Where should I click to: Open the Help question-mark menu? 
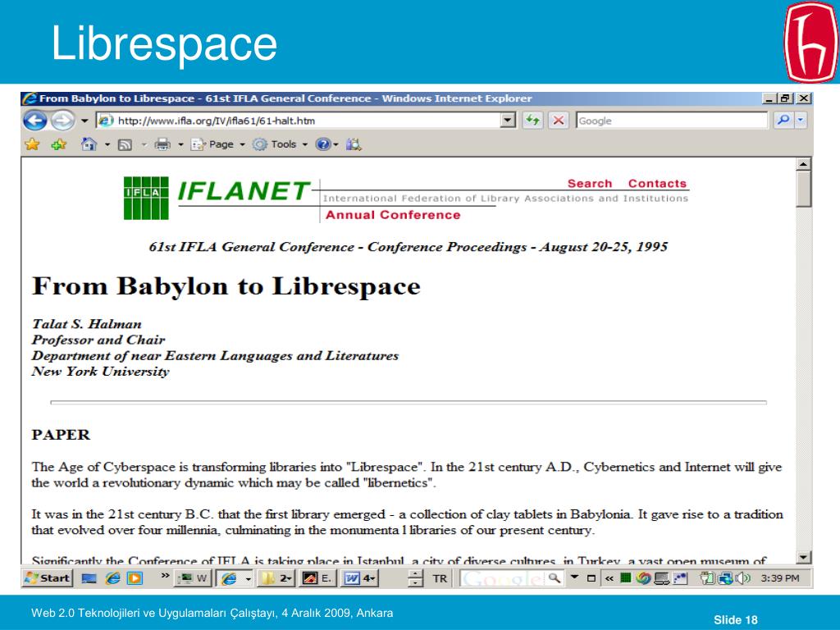[326, 144]
